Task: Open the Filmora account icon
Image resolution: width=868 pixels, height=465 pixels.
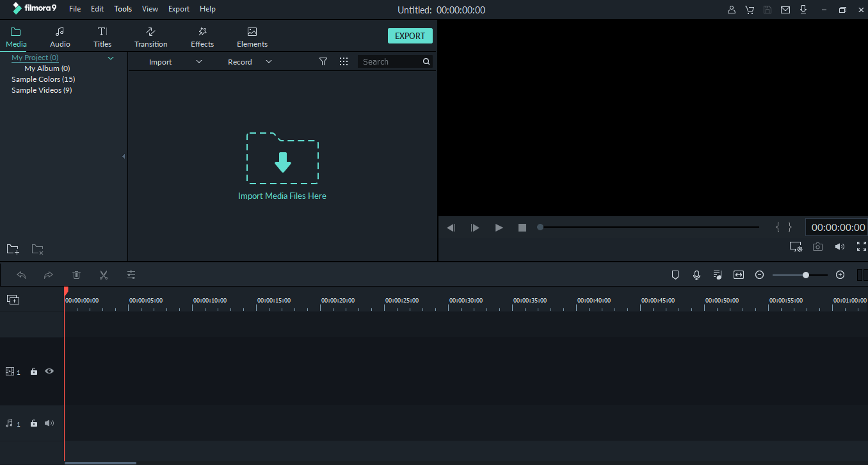Action: click(x=732, y=9)
